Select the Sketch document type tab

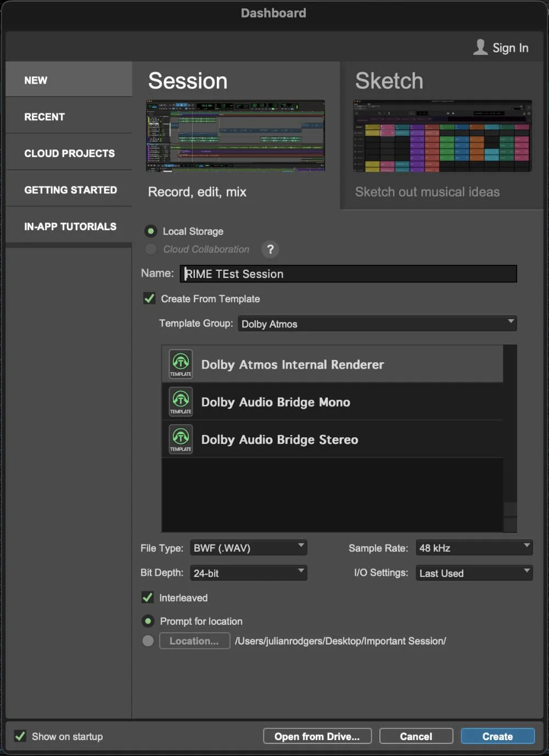click(442, 135)
